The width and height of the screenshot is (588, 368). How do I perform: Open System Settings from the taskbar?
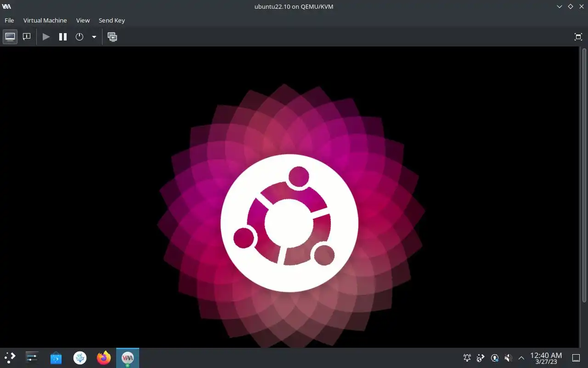pyautogui.click(x=32, y=357)
